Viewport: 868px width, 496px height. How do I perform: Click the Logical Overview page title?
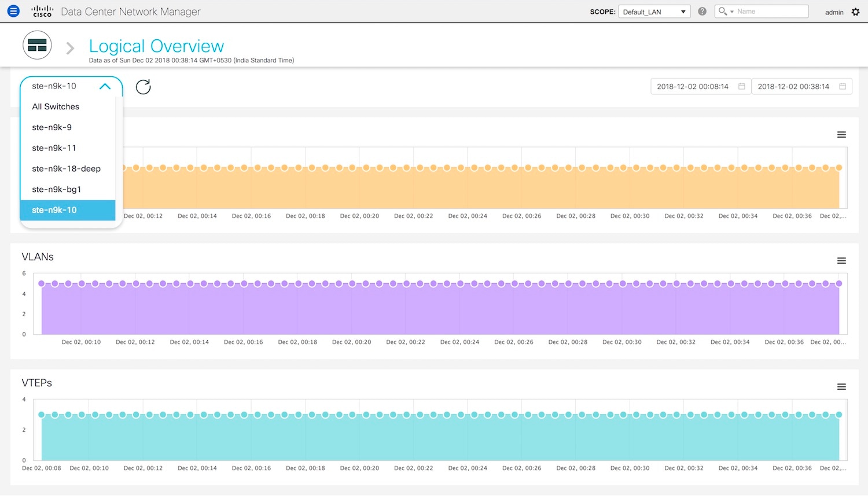pyautogui.click(x=156, y=46)
